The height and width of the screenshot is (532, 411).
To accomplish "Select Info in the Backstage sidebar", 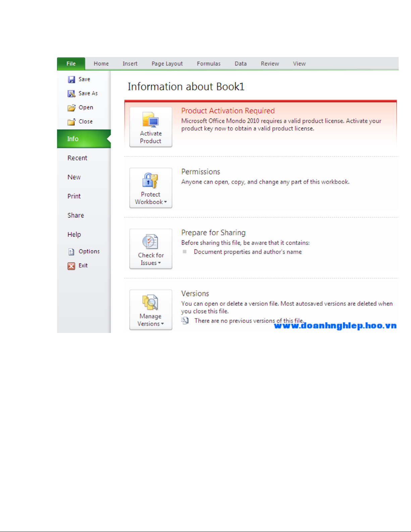I will tap(84, 139).
